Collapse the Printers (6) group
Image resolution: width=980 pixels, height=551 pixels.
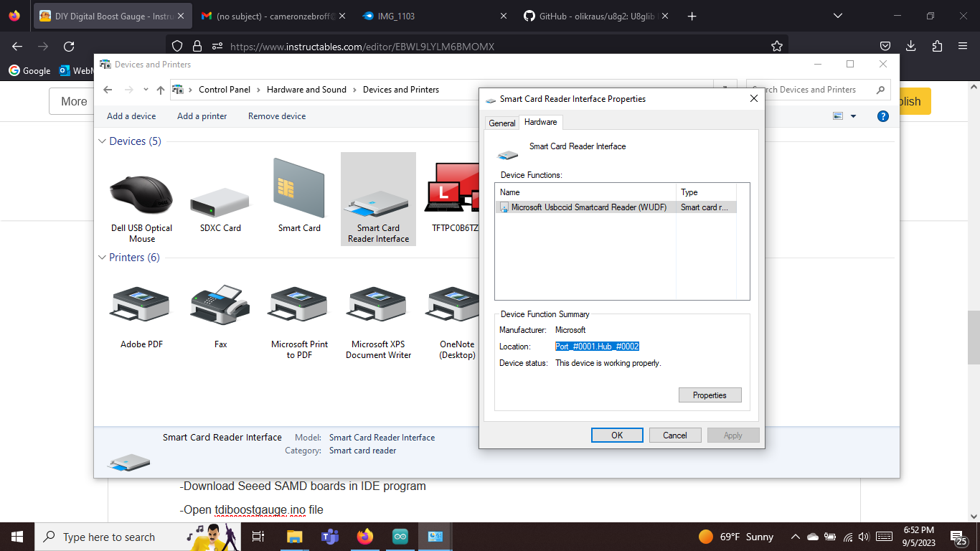[103, 258]
